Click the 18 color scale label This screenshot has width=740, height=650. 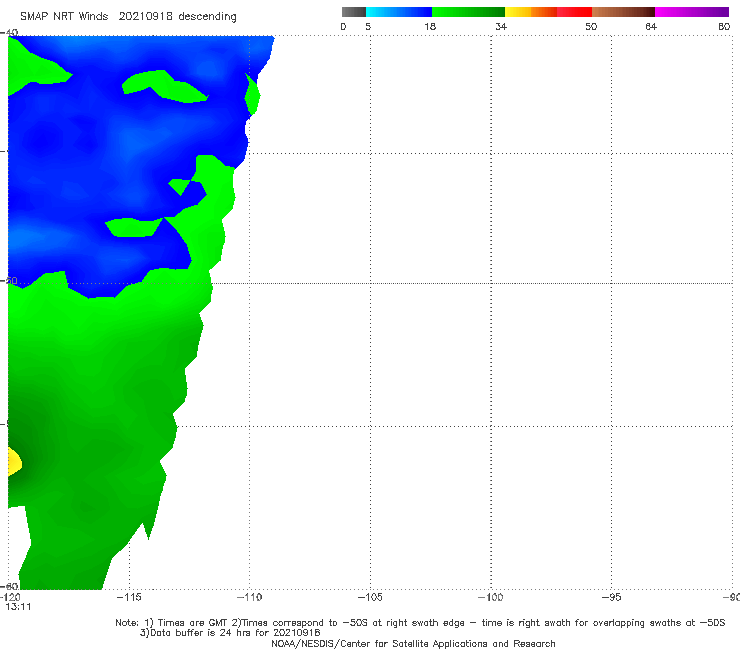click(430, 27)
